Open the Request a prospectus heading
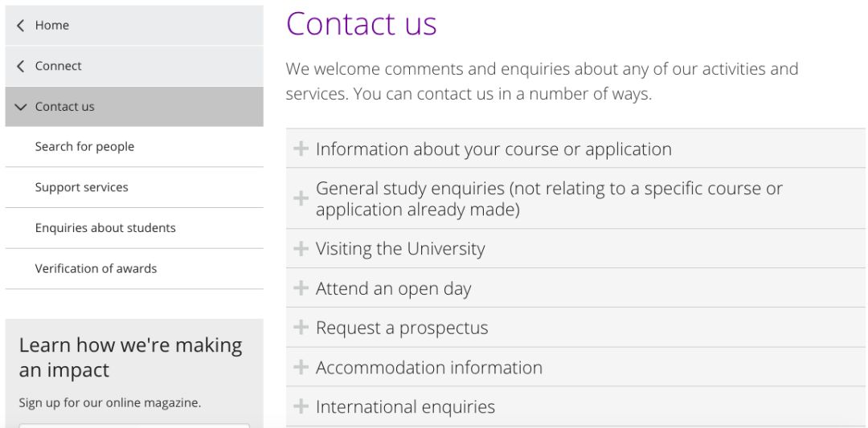This screenshot has width=868, height=428. [402, 328]
